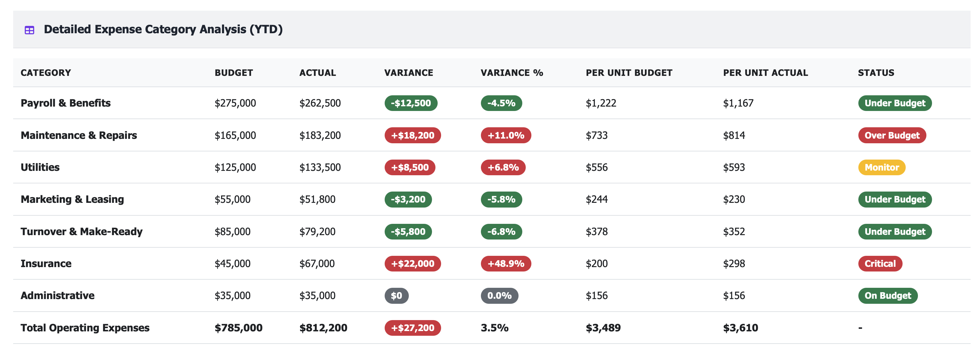Click the +$22,000 variance badge
This screenshot has height=353, width=980.
tap(412, 264)
